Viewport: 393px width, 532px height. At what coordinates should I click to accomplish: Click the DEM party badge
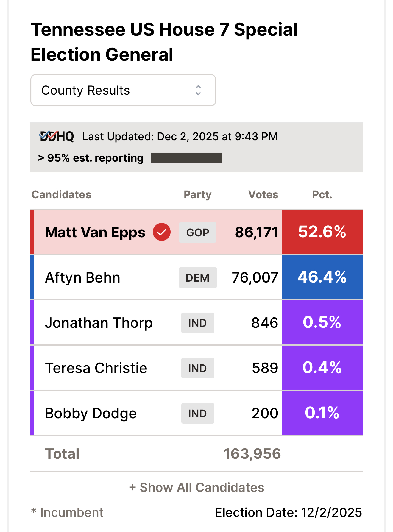[x=198, y=277]
